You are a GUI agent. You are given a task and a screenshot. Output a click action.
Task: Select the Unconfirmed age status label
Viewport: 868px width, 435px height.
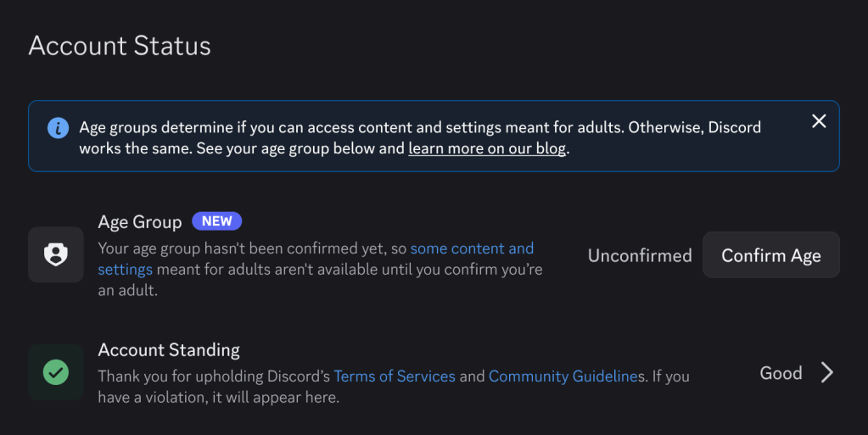(x=640, y=256)
